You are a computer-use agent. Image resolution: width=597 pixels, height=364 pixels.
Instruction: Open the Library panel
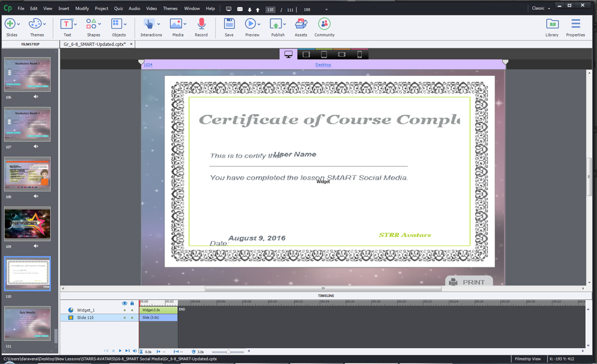click(x=552, y=24)
